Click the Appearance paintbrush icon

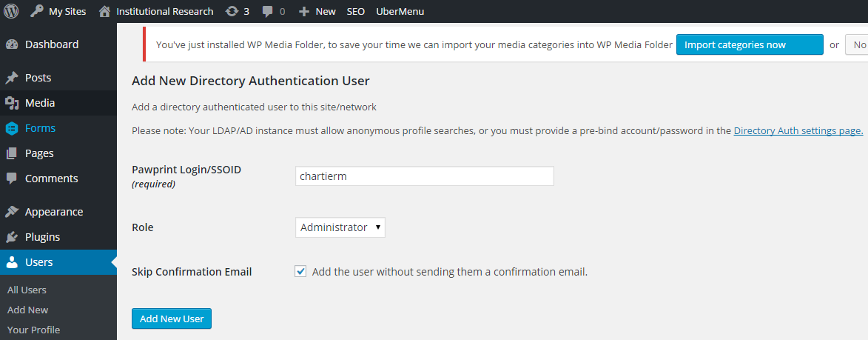tap(12, 212)
